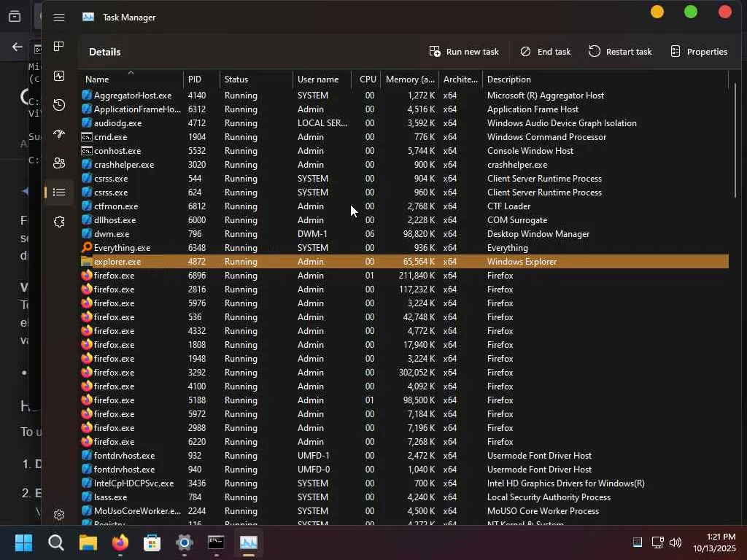Select fontdrvhost.exe with PID 940
The width and height of the screenshot is (747, 560).
[x=404, y=469]
